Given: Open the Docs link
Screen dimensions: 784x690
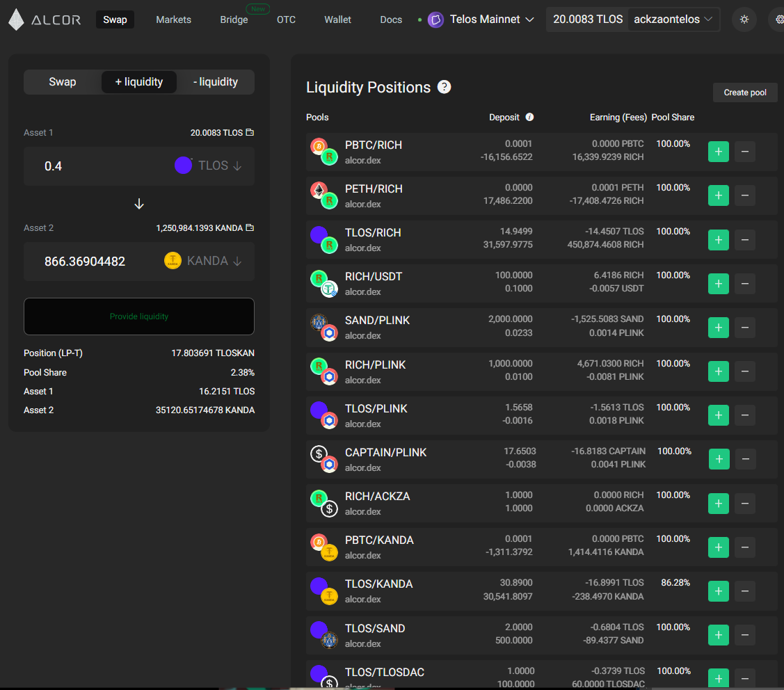Looking at the screenshot, I should pyautogui.click(x=391, y=19).
